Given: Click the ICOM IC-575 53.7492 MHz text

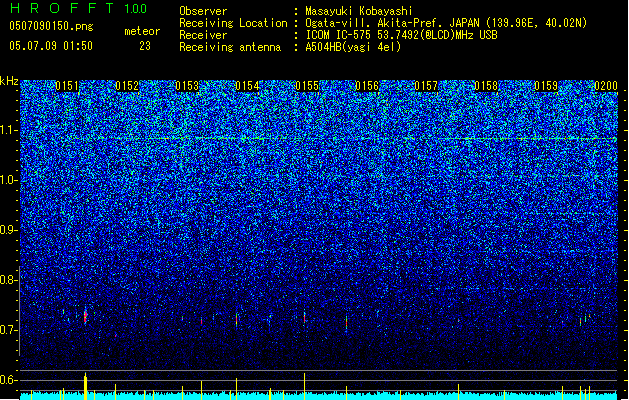Looking at the screenshot, I should point(401,35).
